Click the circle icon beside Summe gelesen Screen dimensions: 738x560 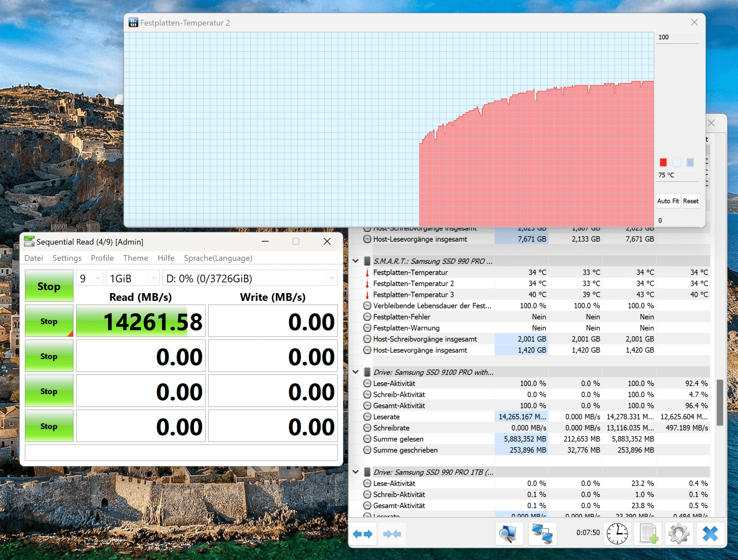[x=367, y=439]
